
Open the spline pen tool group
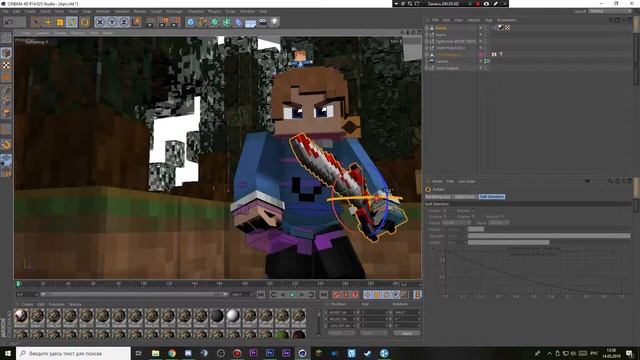203,22
